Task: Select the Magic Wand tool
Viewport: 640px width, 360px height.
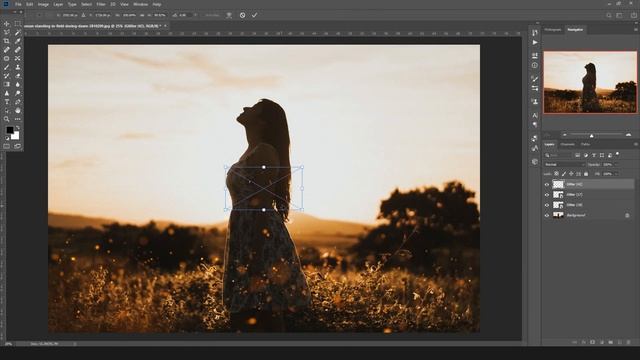Action: click(18, 32)
